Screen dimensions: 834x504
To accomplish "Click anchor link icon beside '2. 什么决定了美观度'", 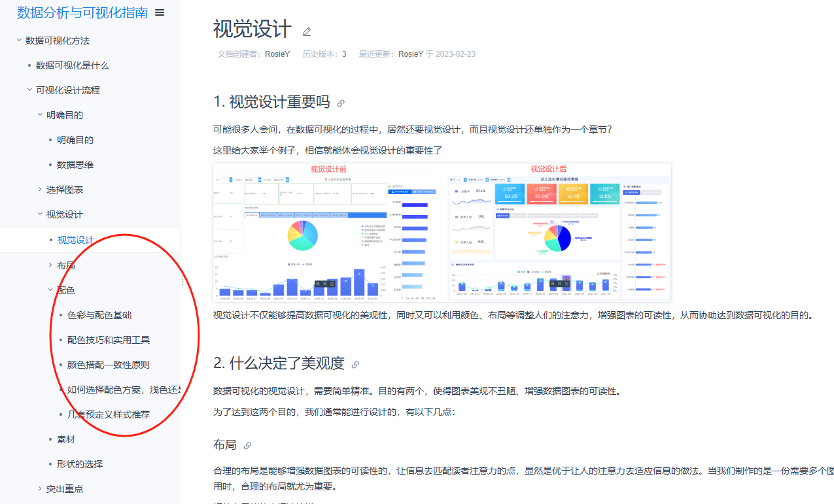I will 355,365.
